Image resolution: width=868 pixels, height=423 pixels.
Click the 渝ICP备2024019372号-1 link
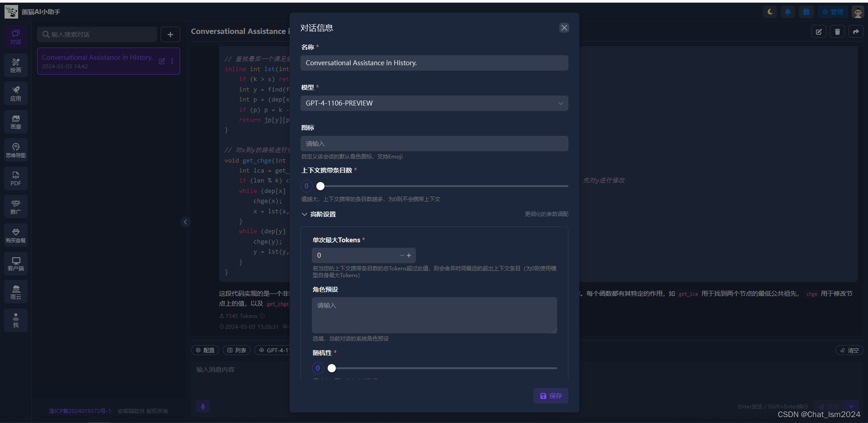pos(80,411)
